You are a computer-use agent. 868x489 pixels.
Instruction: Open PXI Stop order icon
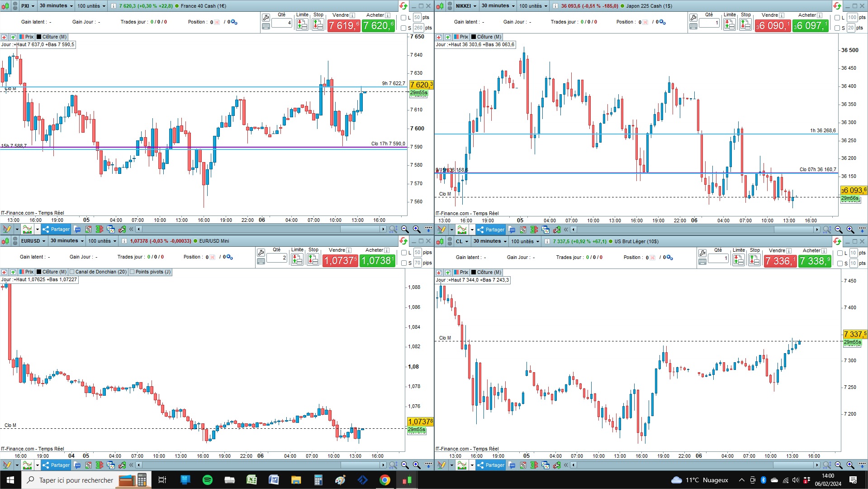pos(318,24)
